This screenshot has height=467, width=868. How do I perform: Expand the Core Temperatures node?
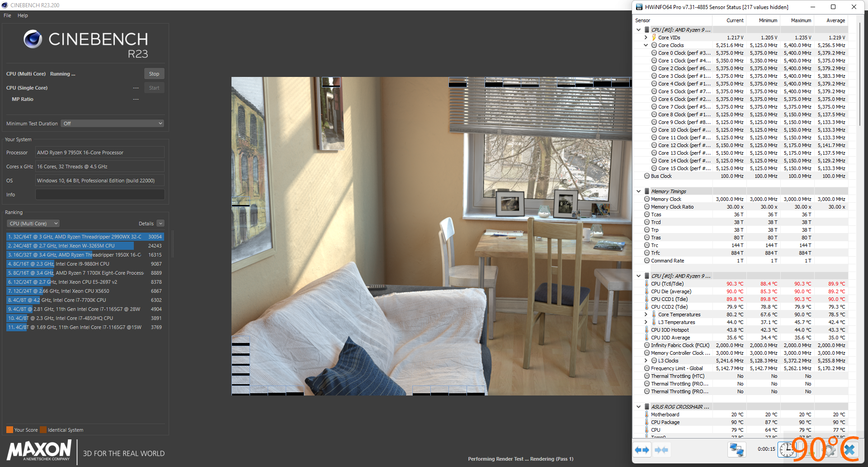point(646,315)
